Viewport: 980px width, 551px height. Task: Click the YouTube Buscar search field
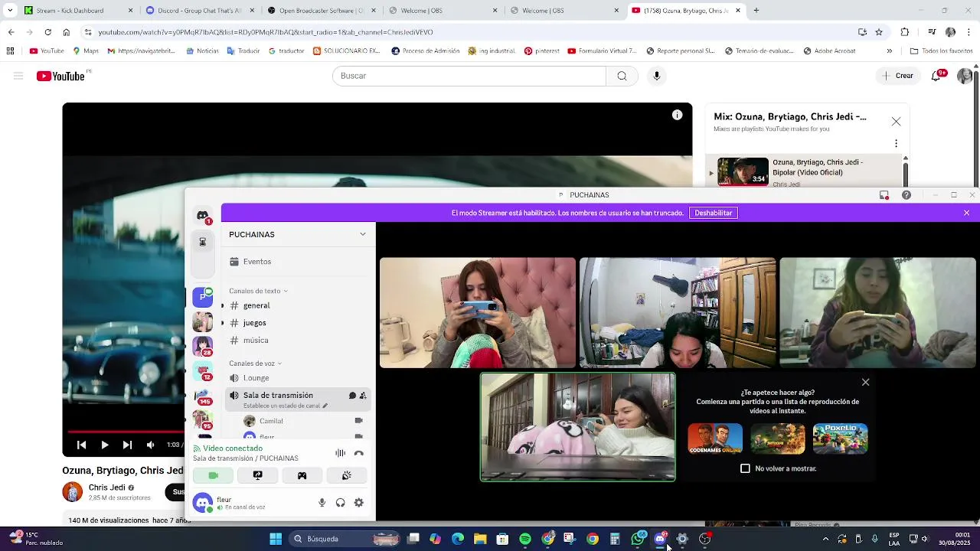[469, 76]
